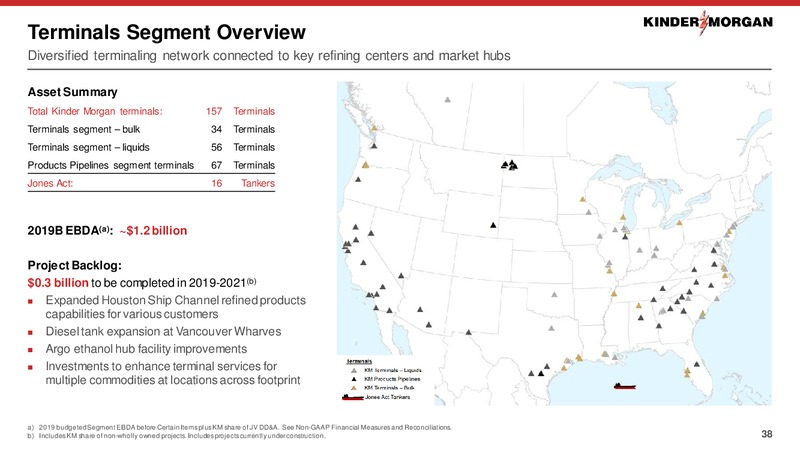Image resolution: width=800 pixels, height=450 pixels.
Task: Click 'Investments to enhance terminal services' bullet text
Action: [x=173, y=373]
